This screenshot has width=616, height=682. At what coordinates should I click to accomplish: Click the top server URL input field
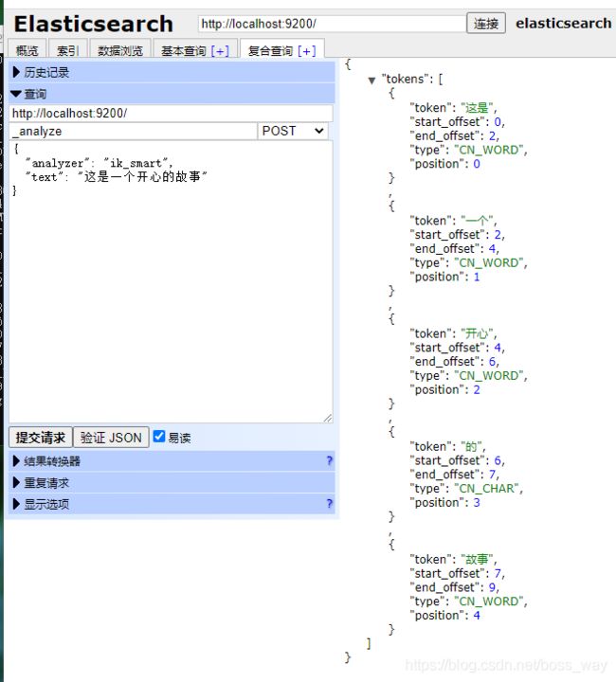(332, 24)
